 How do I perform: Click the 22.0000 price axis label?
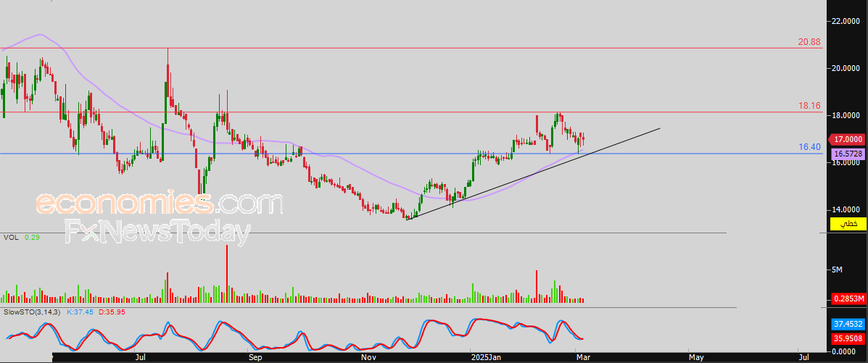click(846, 21)
